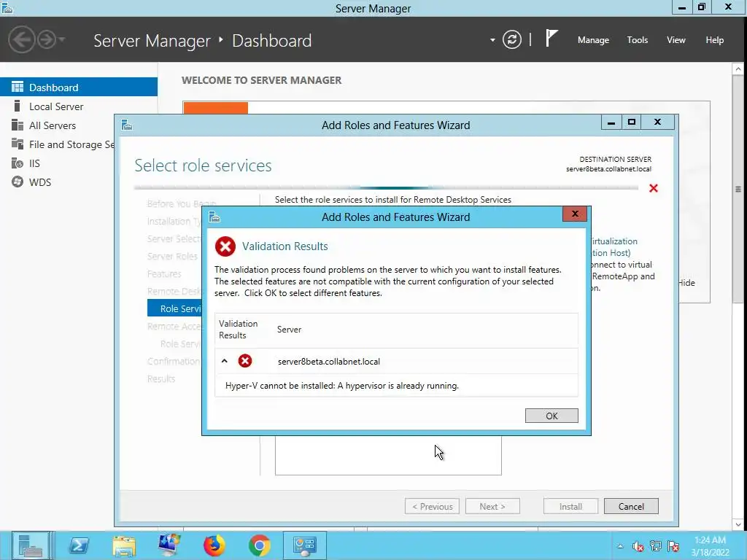
Task: Click the muted volume tray icon
Action: coord(638,547)
